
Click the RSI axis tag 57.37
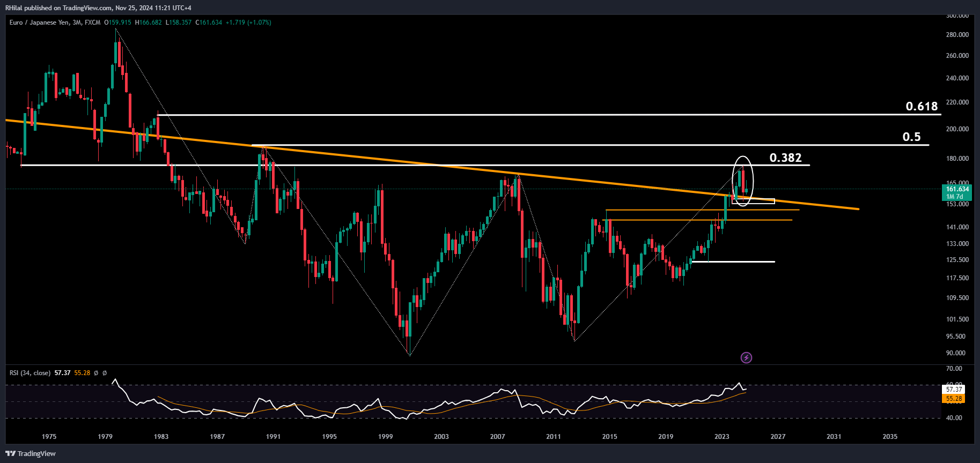point(954,390)
